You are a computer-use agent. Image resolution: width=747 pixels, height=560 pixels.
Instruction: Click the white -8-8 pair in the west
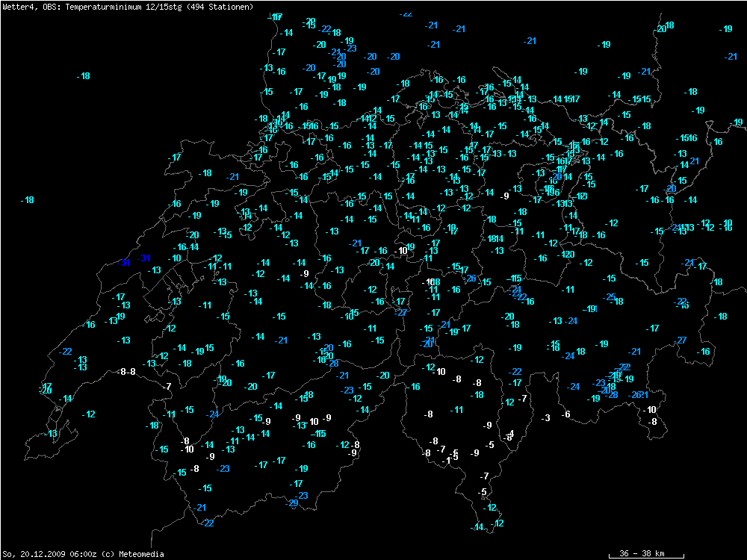(127, 372)
